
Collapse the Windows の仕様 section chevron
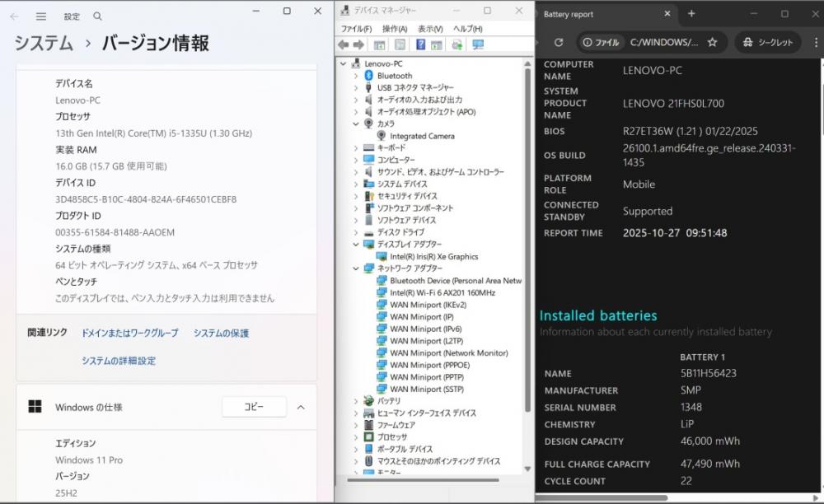click(x=301, y=407)
